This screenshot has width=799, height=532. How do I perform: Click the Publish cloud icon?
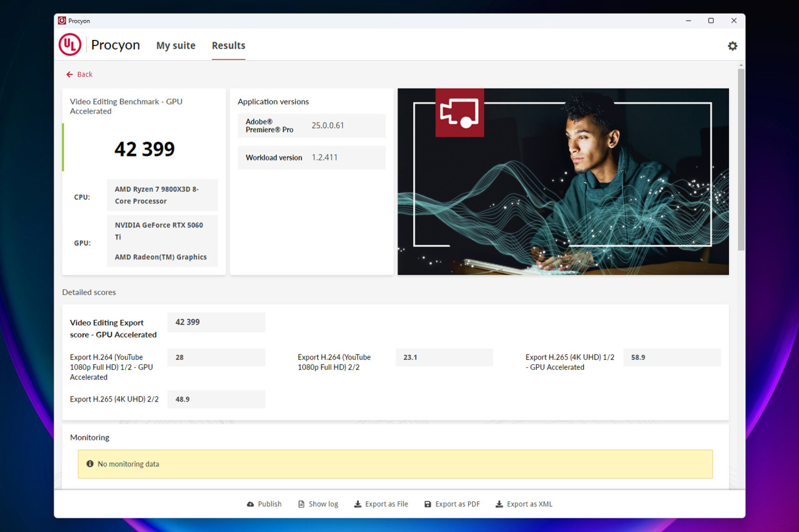pyautogui.click(x=250, y=504)
